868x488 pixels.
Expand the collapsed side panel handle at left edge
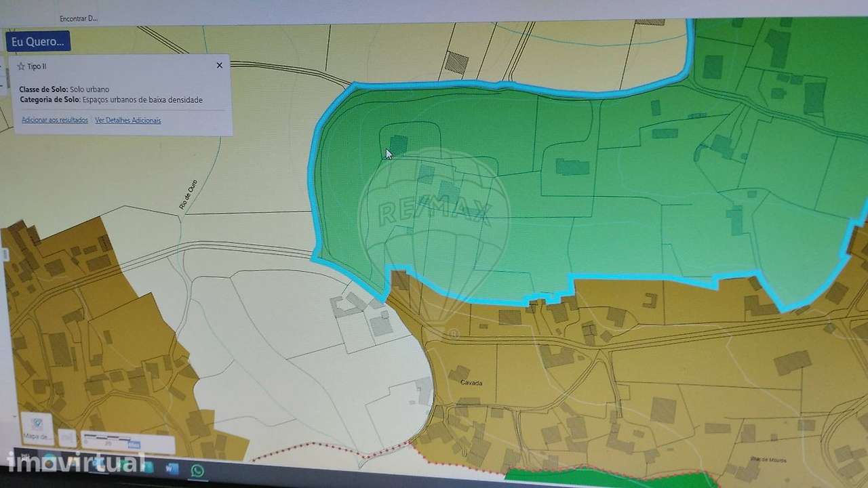pyautogui.click(x=3, y=254)
